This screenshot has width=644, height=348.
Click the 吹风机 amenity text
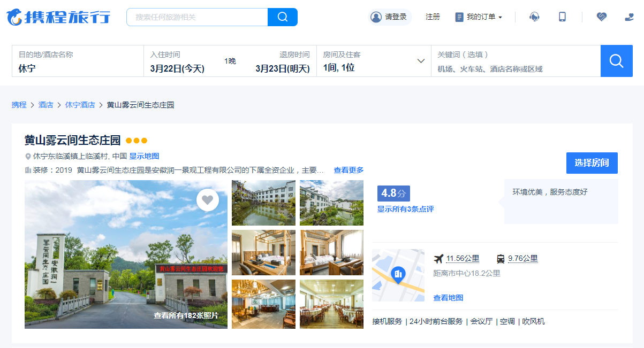[x=534, y=321]
